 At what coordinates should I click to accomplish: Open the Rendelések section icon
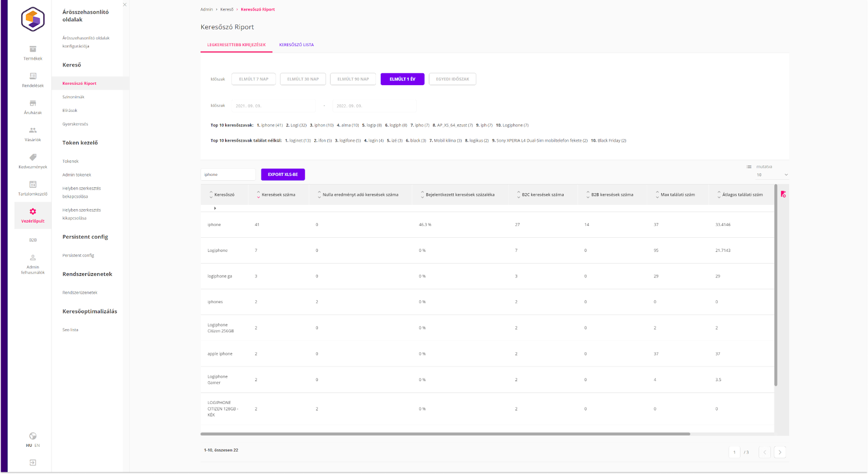tap(33, 76)
